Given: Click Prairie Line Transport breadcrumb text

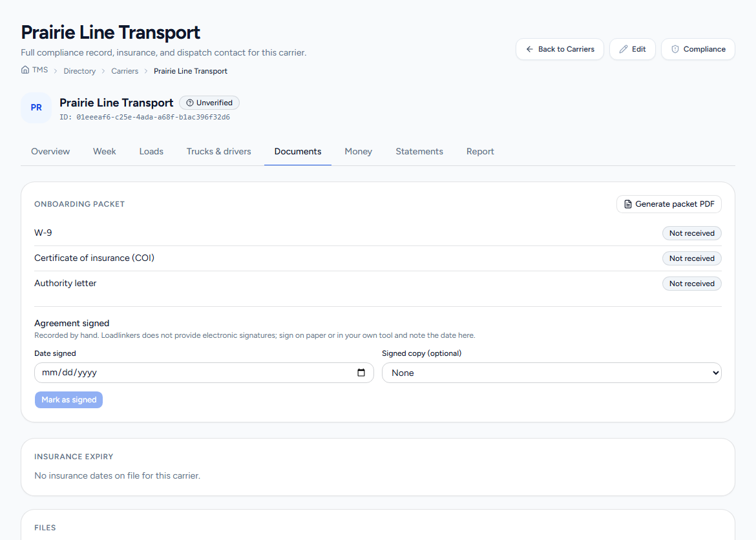Looking at the screenshot, I should (191, 71).
